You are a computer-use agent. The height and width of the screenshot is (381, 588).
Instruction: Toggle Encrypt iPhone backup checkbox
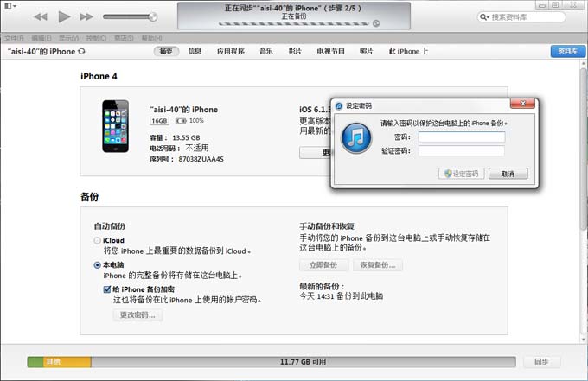(x=107, y=289)
